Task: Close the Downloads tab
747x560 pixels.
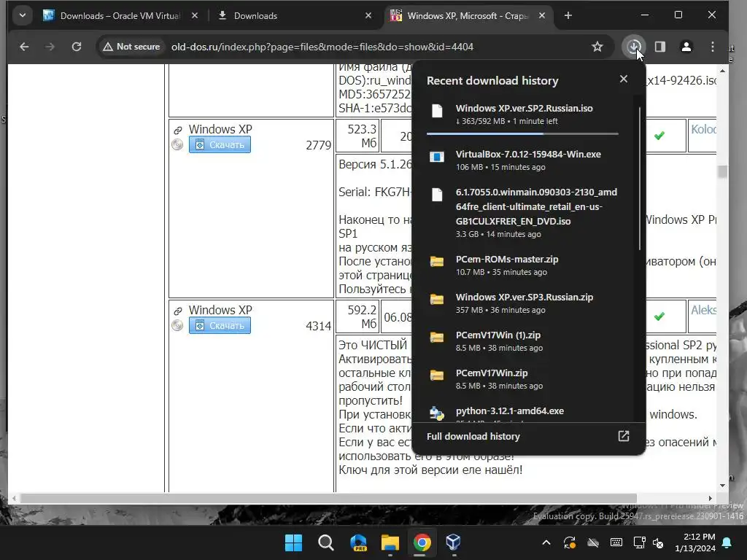Action: (x=368, y=16)
